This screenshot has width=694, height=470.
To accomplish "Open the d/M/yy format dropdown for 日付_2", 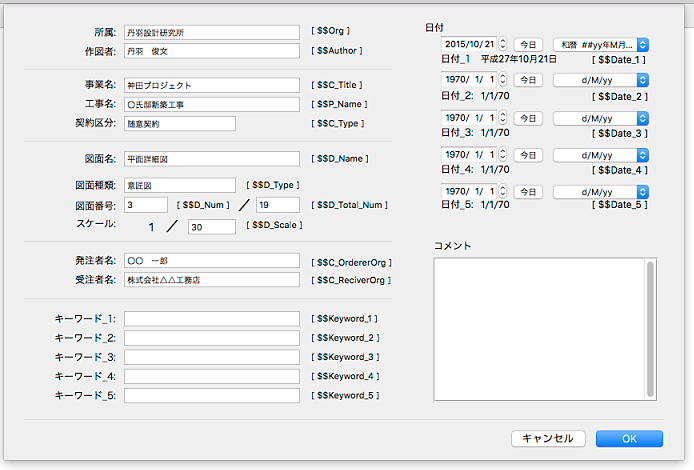I will point(601,82).
